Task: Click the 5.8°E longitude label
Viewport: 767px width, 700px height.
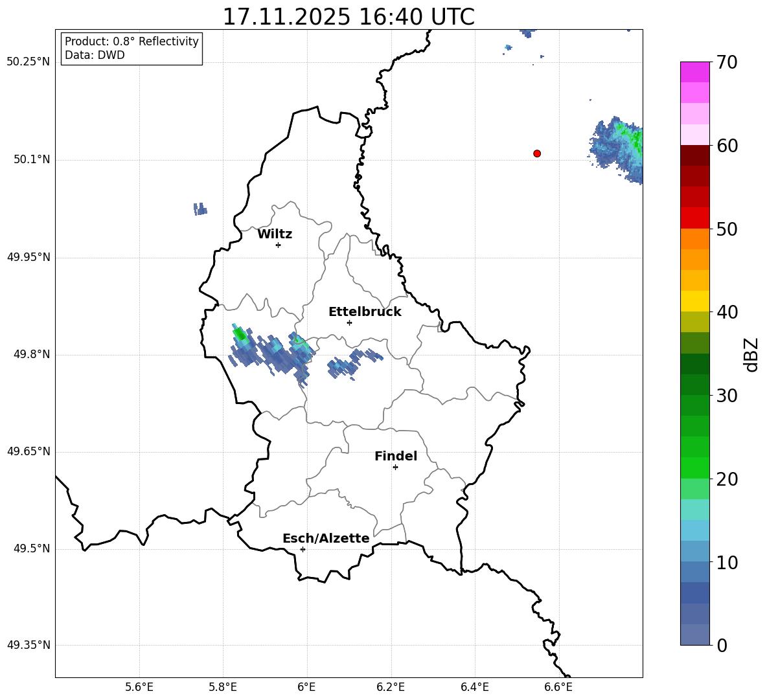Action: click(223, 687)
